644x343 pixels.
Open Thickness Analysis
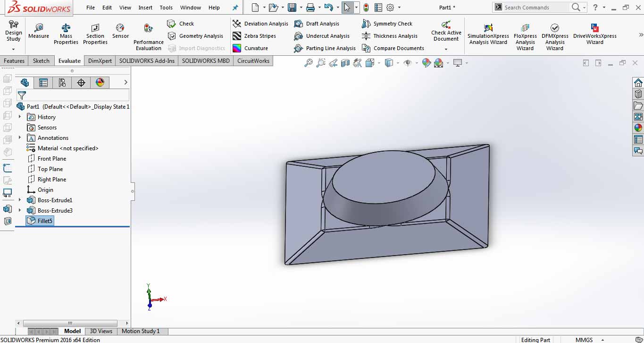pyautogui.click(x=390, y=36)
